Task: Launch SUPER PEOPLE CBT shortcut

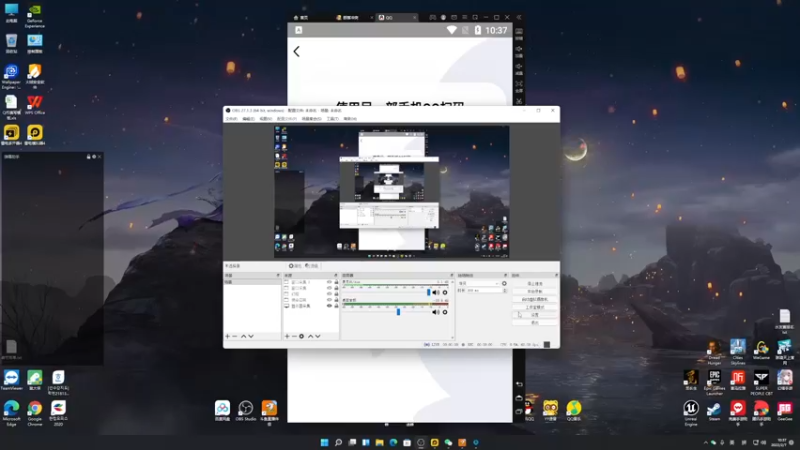Action: (761, 382)
